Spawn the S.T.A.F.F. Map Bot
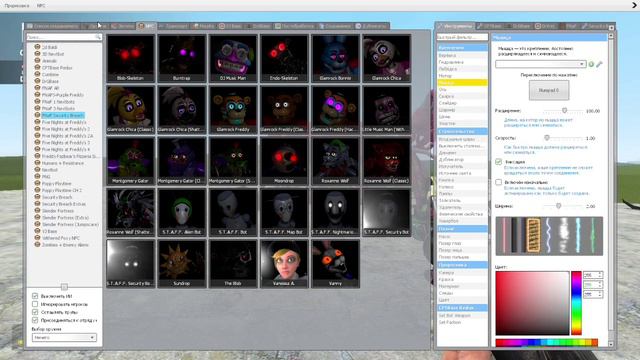 tap(284, 212)
